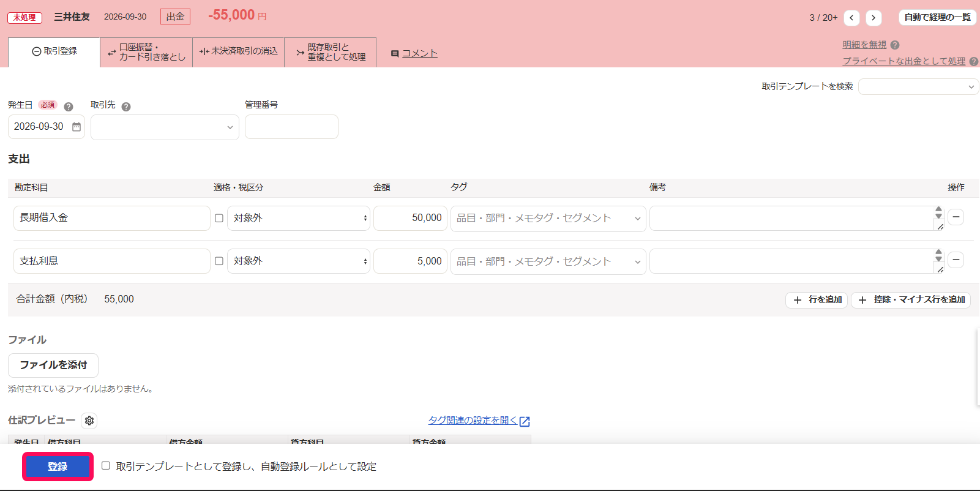Click 支払利息 account field

tap(112, 261)
